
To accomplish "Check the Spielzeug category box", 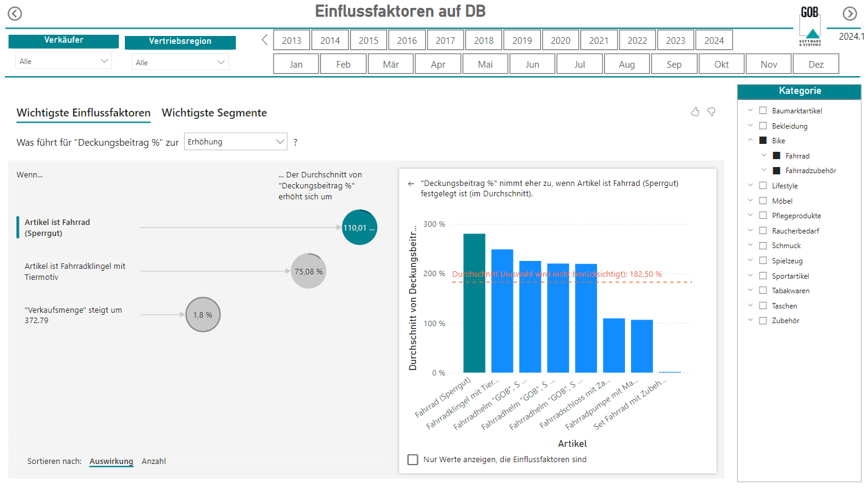I will tap(763, 261).
